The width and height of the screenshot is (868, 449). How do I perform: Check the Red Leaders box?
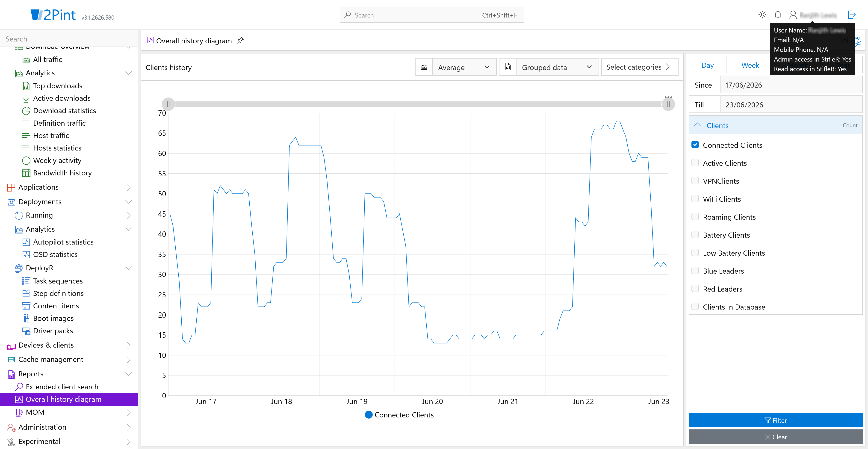695,289
